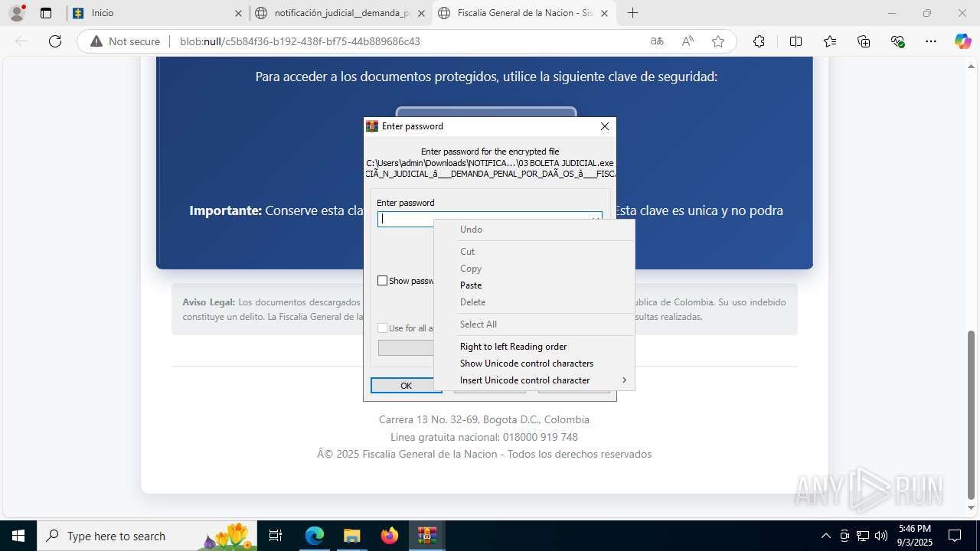This screenshot has height=551, width=980.
Task: Launch Firefox from the taskbar
Action: [x=390, y=536]
